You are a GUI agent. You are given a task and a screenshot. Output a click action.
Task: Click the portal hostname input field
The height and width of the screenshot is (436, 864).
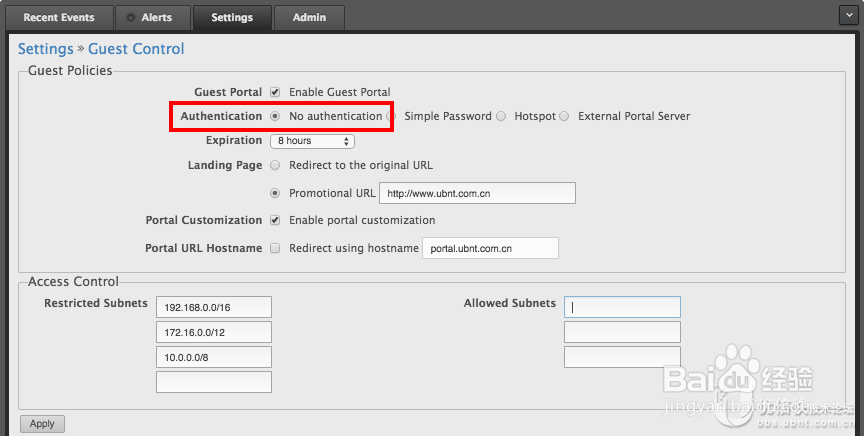pos(490,248)
